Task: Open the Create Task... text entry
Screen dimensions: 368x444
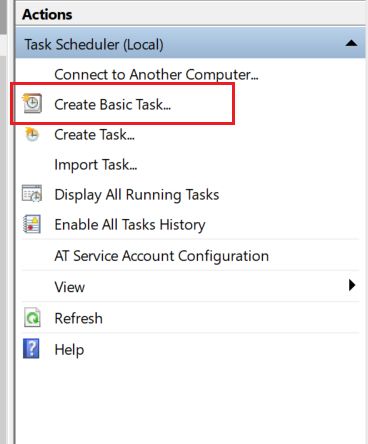Action: click(94, 135)
